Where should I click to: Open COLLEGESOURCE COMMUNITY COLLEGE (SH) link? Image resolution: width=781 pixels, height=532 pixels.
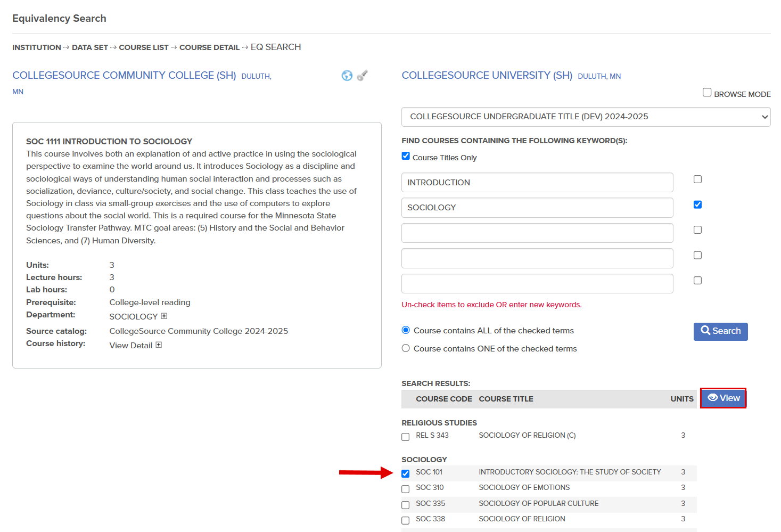click(x=124, y=76)
